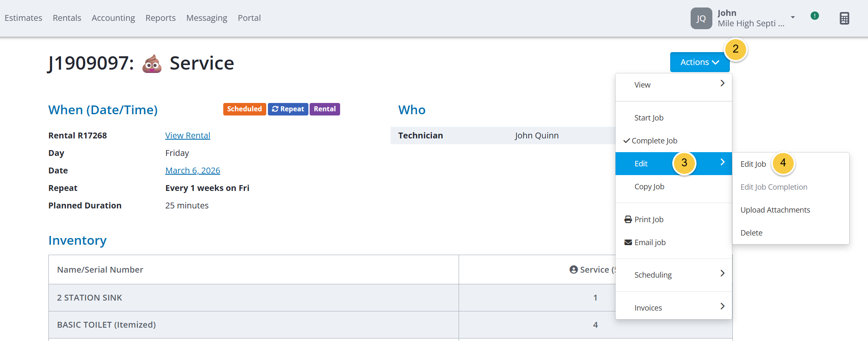The height and width of the screenshot is (341, 868).
Task: Select Start Job from Actions menu
Action: (674, 118)
